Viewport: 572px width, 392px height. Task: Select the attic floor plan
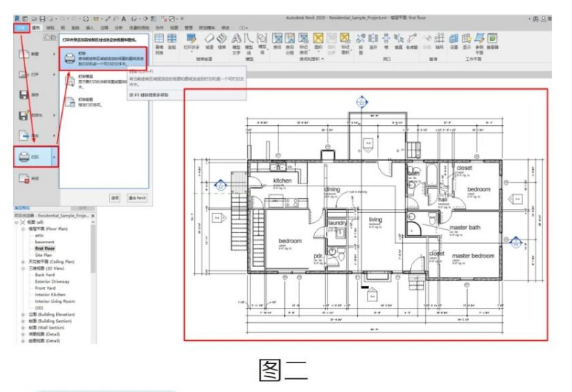pos(40,236)
